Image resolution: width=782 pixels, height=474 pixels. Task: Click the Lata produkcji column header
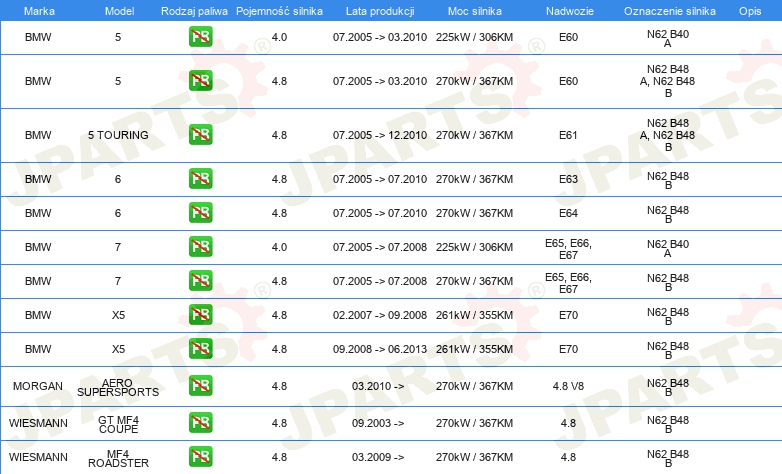point(380,11)
